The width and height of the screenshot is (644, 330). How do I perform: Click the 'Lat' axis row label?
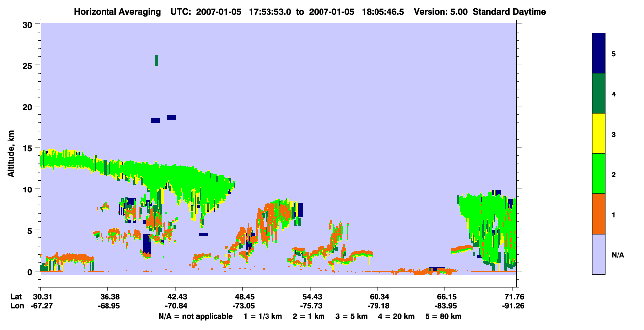16,297
